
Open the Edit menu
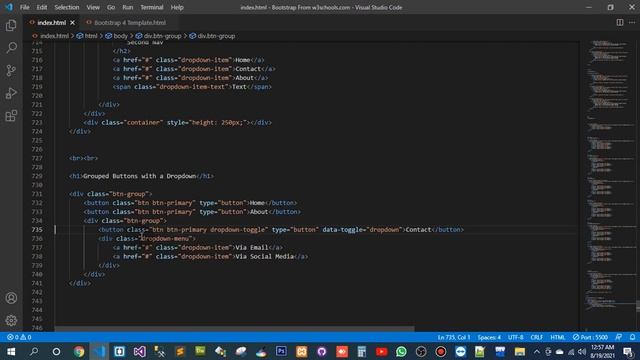coord(42,7)
